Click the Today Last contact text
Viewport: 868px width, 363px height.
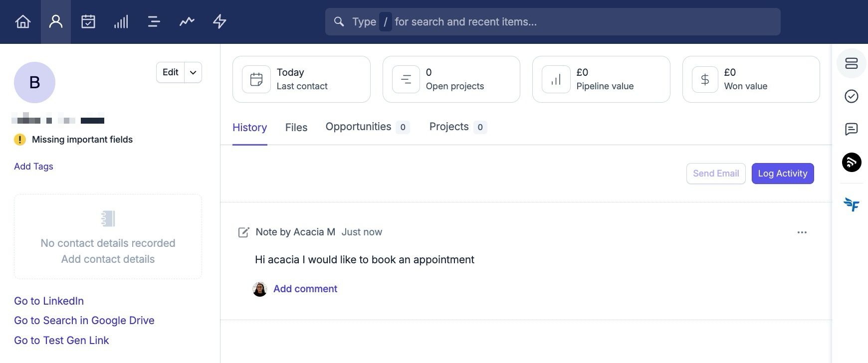coord(302,79)
